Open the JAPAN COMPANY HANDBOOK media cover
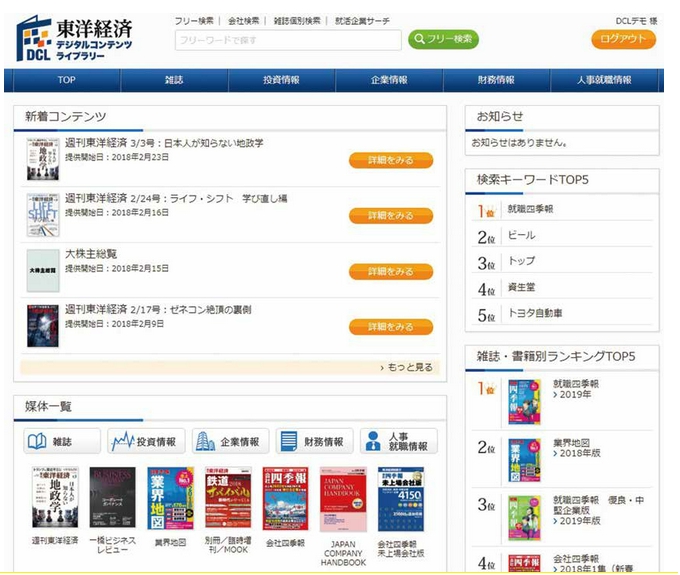Viewport: 680px width, 575px height. (343, 499)
